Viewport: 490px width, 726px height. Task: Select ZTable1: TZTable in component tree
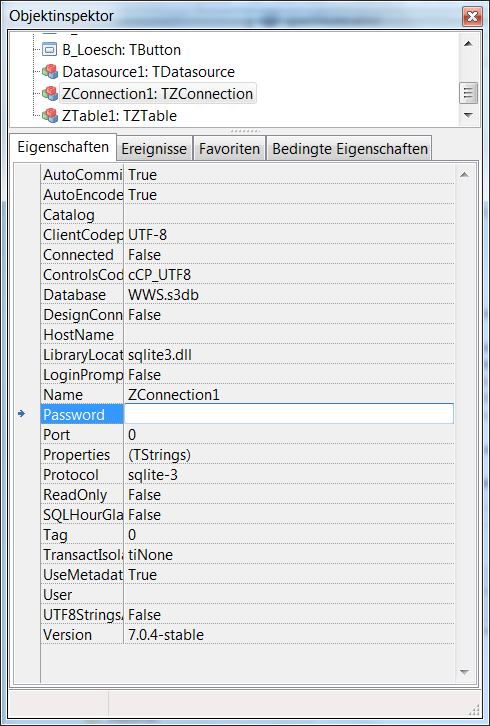tap(119, 115)
